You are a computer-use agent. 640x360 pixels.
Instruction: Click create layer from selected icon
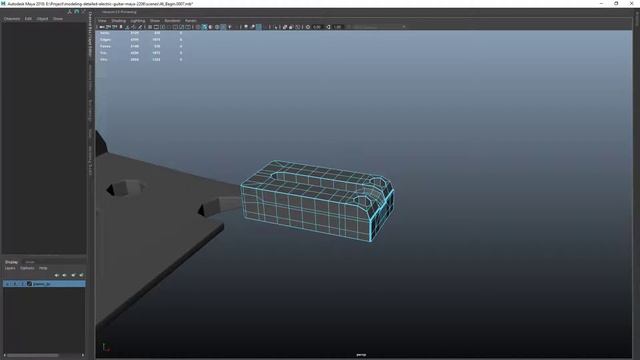pyautogui.click(x=81, y=275)
